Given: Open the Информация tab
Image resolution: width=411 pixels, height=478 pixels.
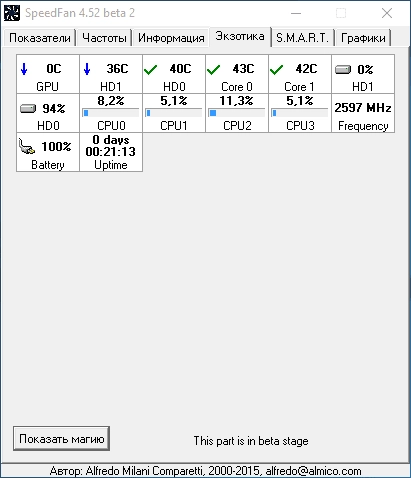Looking at the screenshot, I should click(171, 38).
